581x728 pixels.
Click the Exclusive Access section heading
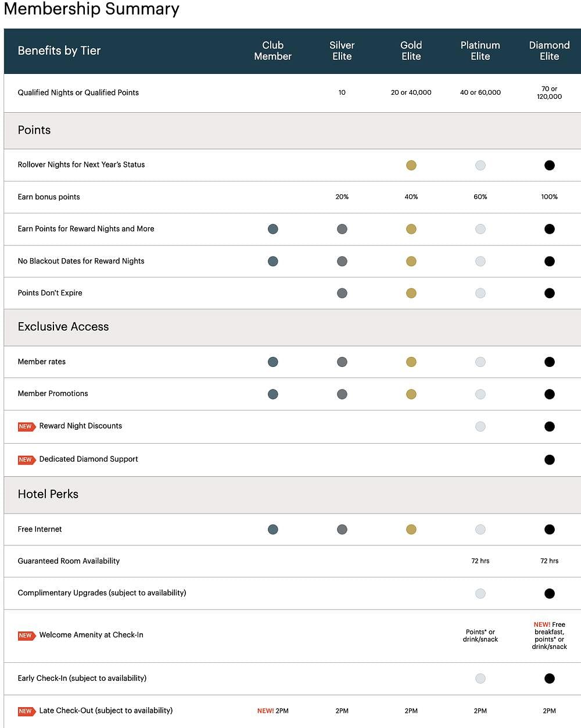[x=63, y=327]
